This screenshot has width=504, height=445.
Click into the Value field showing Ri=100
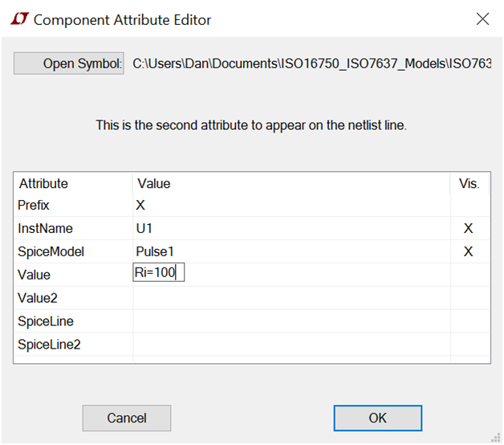[158, 272]
